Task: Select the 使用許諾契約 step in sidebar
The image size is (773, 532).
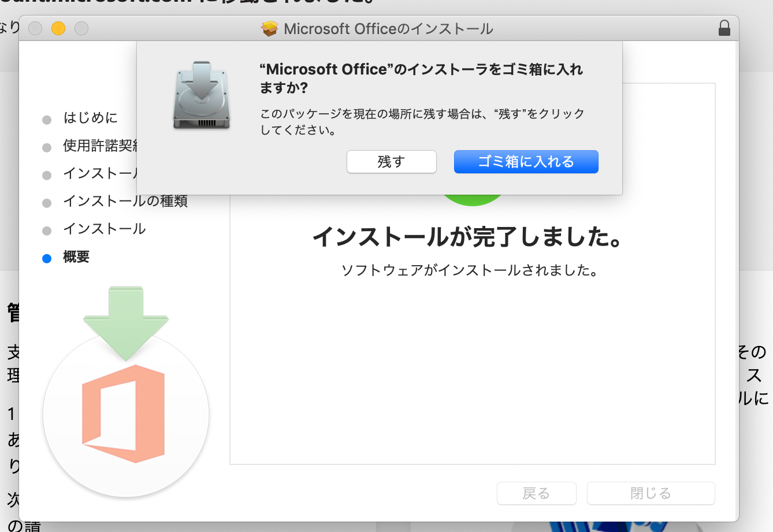Action: click(100, 146)
